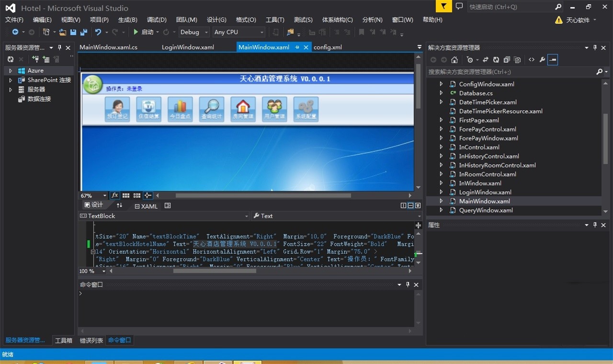Click the Collapse All icon in Solution Explorer
The width and height of the screenshot is (613, 364).
tap(507, 60)
